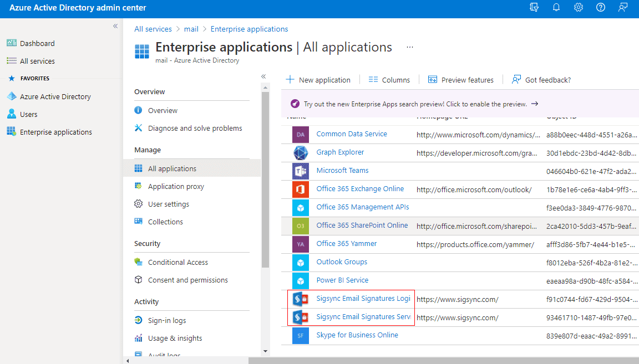Click the feedback person icon in header
The height and width of the screenshot is (364, 639).
[623, 7]
